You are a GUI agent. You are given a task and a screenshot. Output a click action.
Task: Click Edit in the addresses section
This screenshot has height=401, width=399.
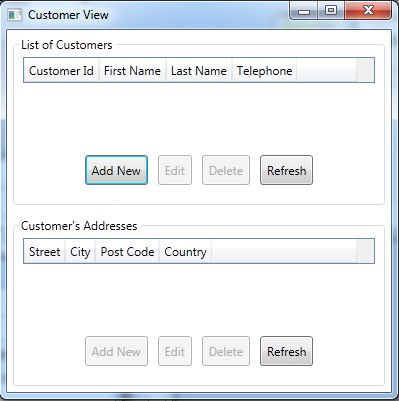175,351
